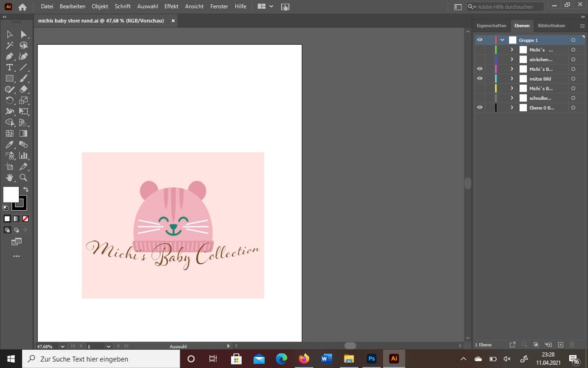588x368 pixels.
Task: Switch to the Eigenschaften tab
Action: coord(491,25)
